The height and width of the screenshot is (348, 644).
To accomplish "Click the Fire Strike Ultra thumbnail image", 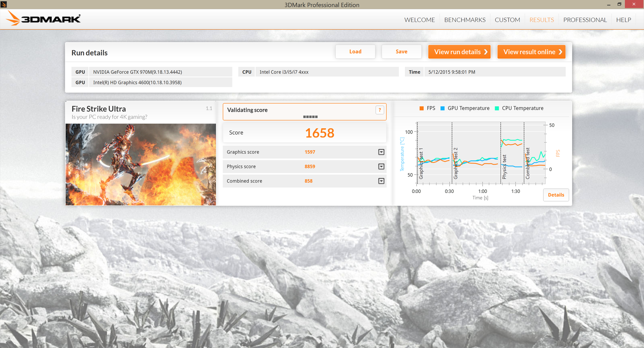I will click(x=141, y=164).
